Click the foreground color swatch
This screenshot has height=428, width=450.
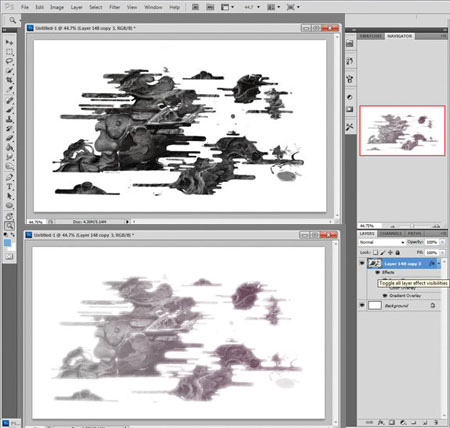[x=7, y=243]
